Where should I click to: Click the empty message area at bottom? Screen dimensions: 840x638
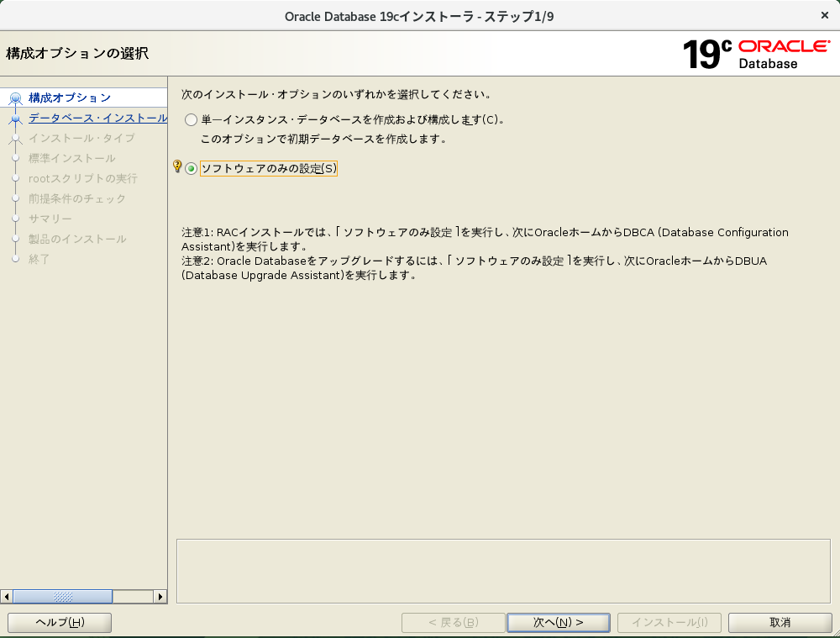(x=502, y=572)
